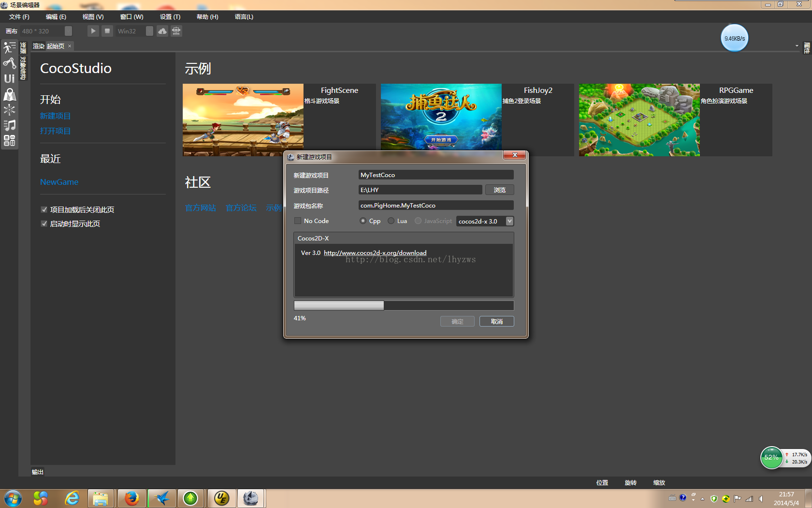
Task: Toggle 项目加载后关闭此页 checkbox
Action: tap(44, 209)
